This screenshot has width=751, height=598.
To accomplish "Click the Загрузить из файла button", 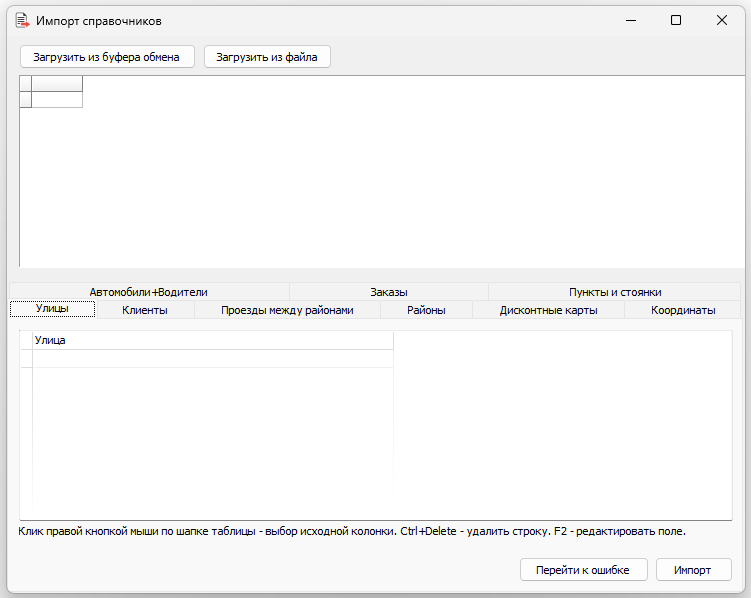I will pyautogui.click(x=267, y=57).
